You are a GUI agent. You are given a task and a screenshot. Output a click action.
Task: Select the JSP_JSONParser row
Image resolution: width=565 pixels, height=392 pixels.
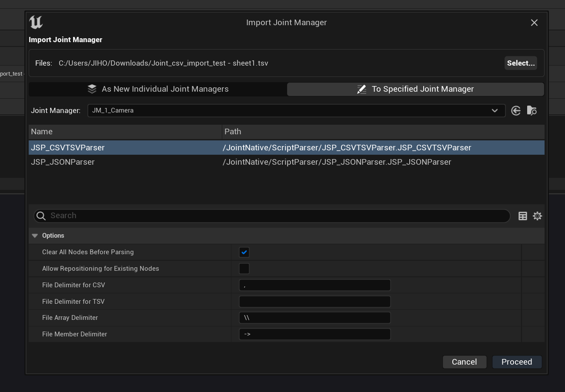point(63,162)
